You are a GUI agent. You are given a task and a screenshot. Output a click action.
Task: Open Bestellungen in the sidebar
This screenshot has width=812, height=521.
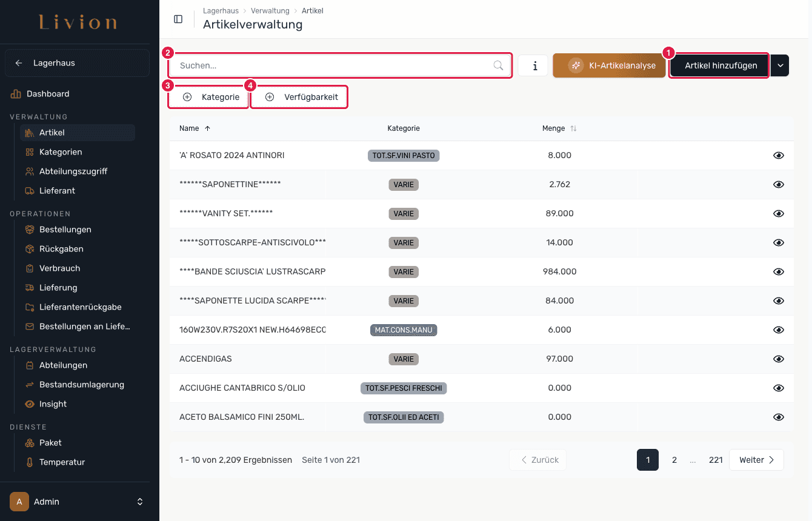pos(65,230)
